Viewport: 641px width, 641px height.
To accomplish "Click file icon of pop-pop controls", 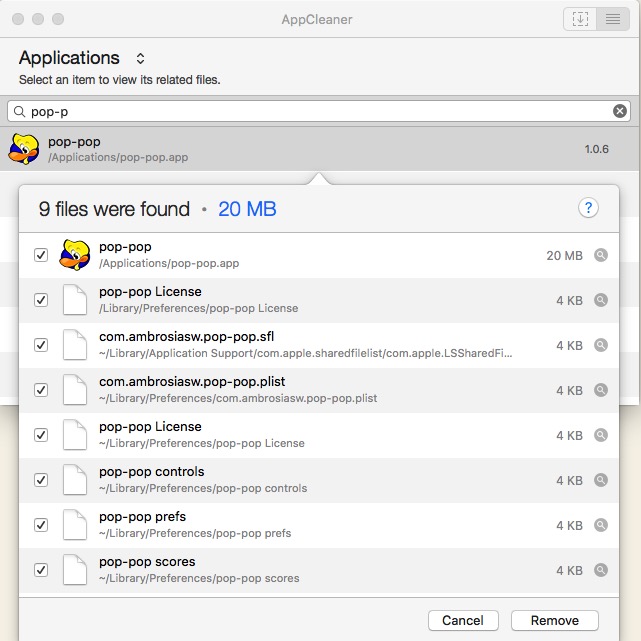I will click(75, 480).
